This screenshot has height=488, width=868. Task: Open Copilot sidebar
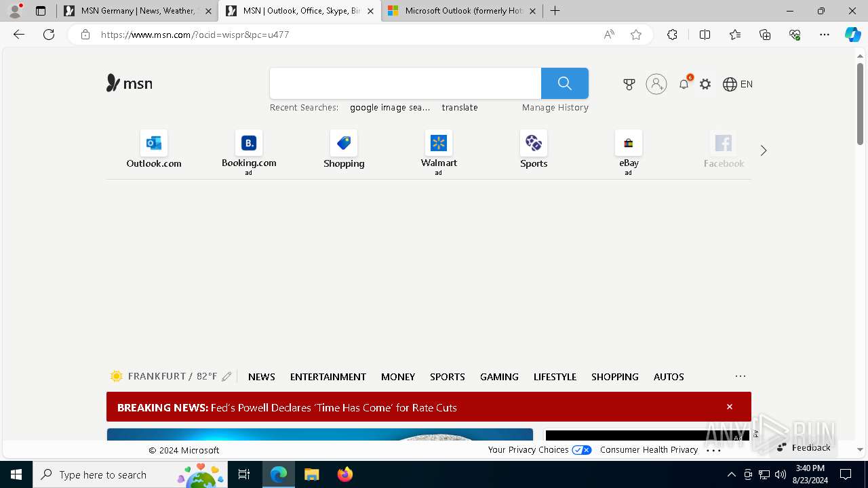(853, 35)
